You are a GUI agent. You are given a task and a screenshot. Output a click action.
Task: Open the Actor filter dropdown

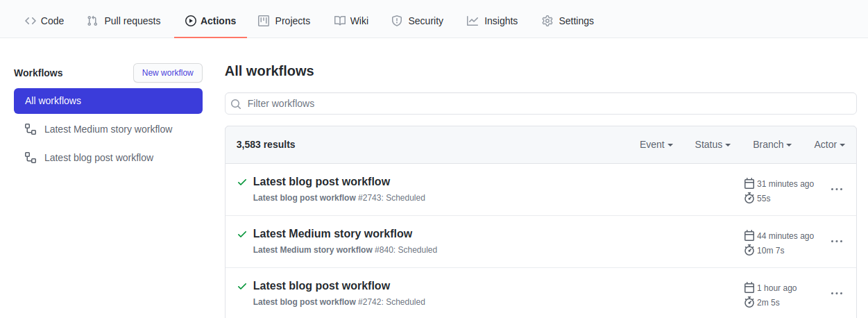tap(829, 144)
